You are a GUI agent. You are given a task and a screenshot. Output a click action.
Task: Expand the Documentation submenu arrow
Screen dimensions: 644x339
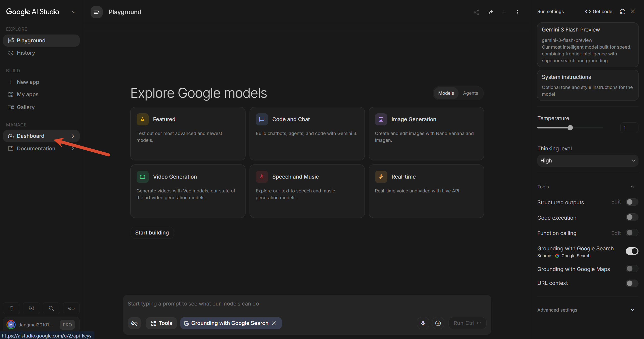pyautogui.click(x=73, y=149)
